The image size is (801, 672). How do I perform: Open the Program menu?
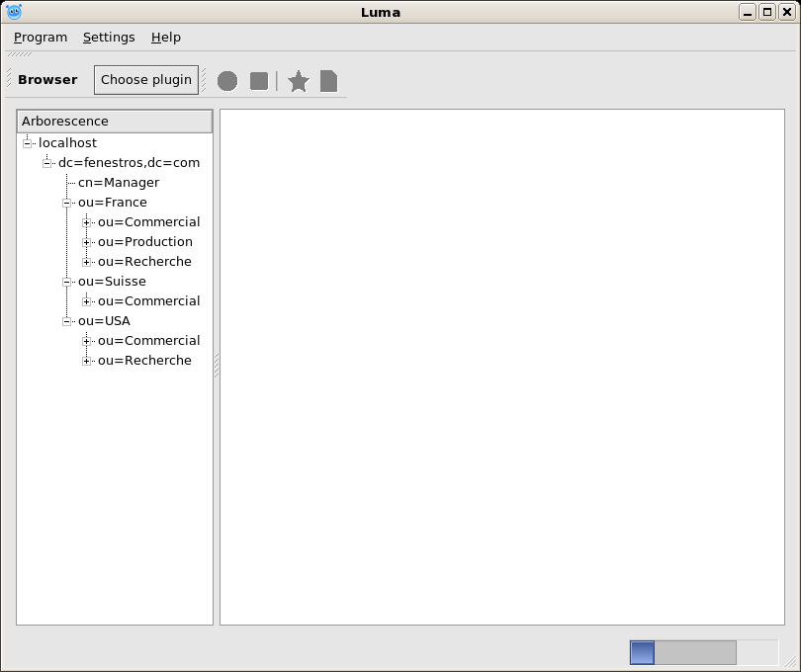click(41, 38)
